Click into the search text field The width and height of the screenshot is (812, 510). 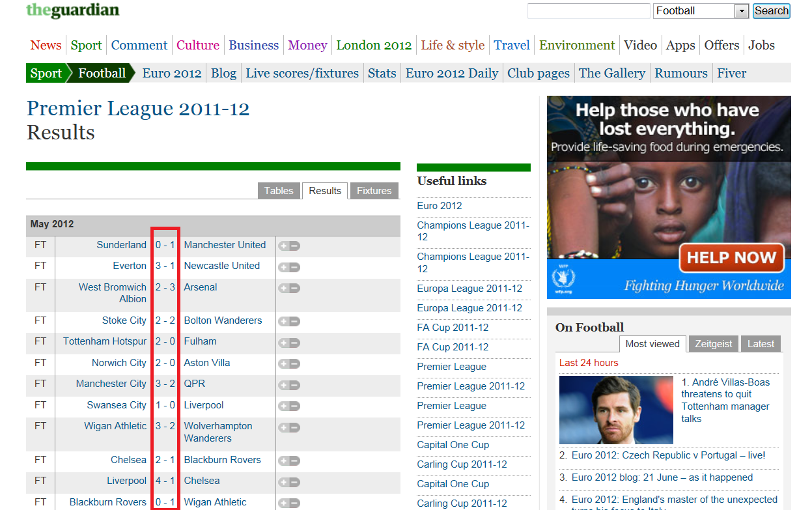(589, 11)
